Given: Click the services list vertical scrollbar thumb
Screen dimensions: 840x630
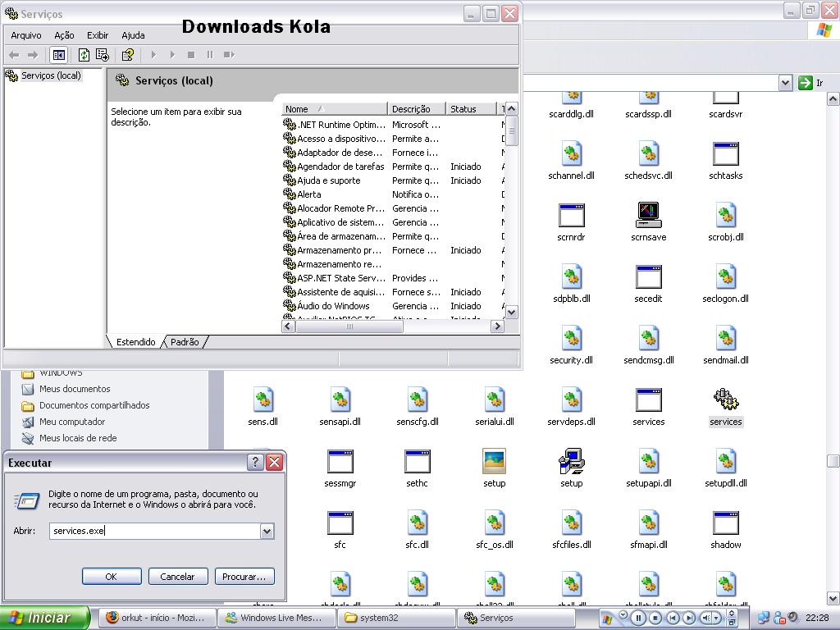Looking at the screenshot, I should 512,130.
